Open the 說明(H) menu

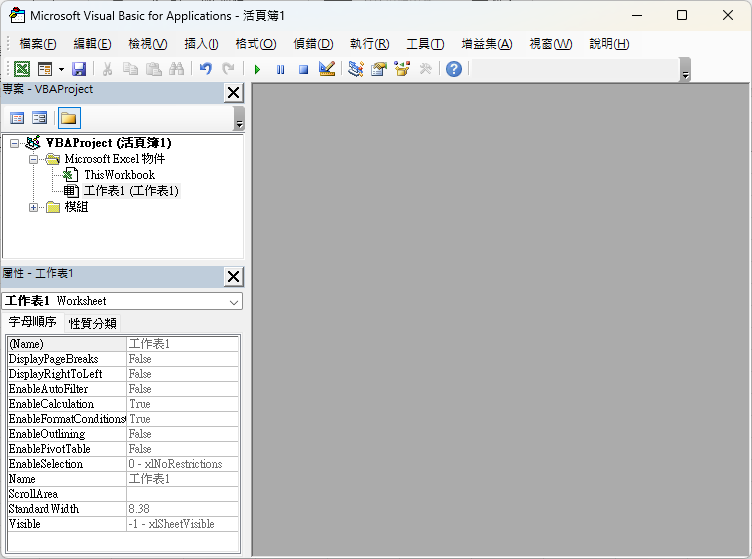[609, 44]
